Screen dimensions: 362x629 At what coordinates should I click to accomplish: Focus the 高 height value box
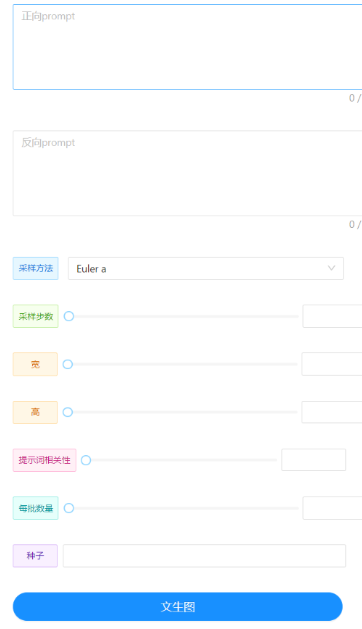(x=332, y=412)
